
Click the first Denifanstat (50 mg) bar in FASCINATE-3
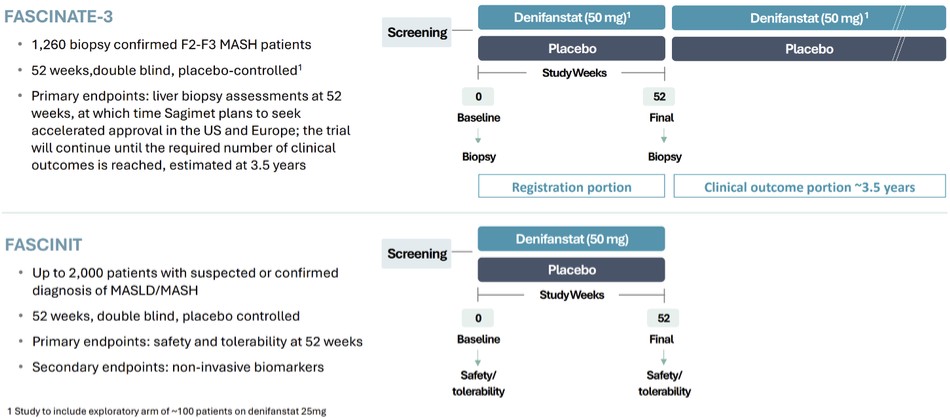click(x=571, y=18)
